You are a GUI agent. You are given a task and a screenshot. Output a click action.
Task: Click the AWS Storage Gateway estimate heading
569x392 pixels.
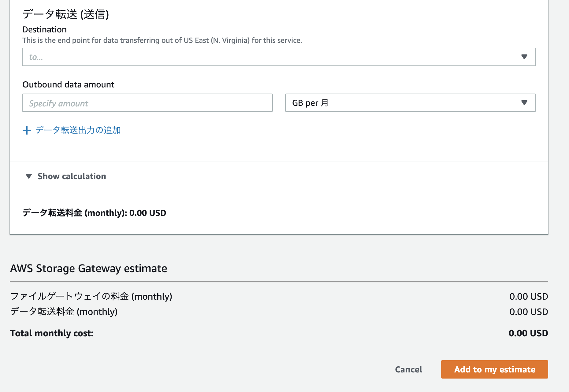pyautogui.click(x=89, y=268)
